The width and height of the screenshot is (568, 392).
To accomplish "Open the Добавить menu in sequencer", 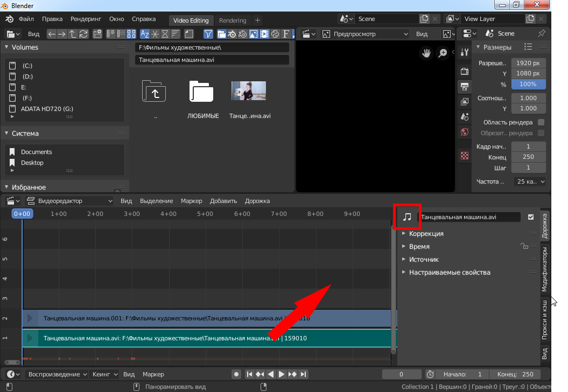I will pos(223,201).
